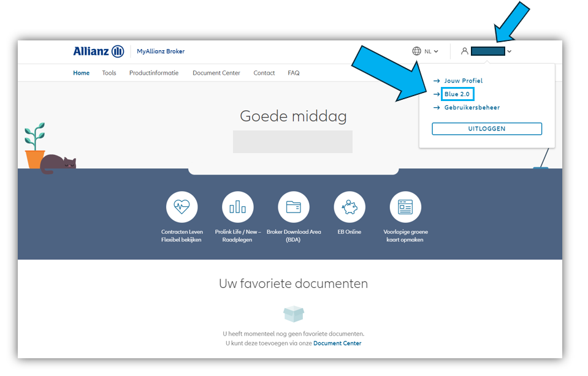Screen dimensions: 588x376
Task: Select the Prolink Life / New - Raadplegen icon
Action: (237, 206)
